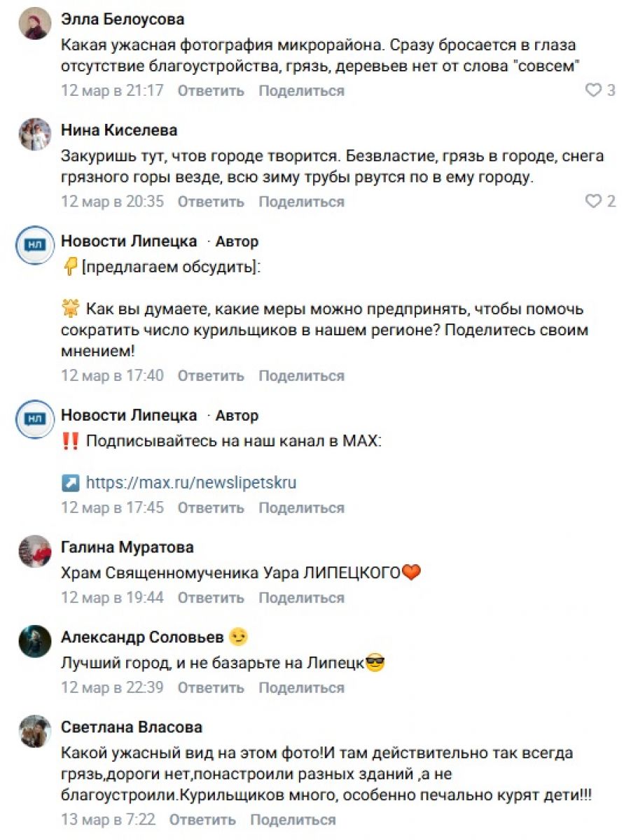Reply to Элла Белоусова's comment
The width and height of the screenshot is (638, 840).
211,91
